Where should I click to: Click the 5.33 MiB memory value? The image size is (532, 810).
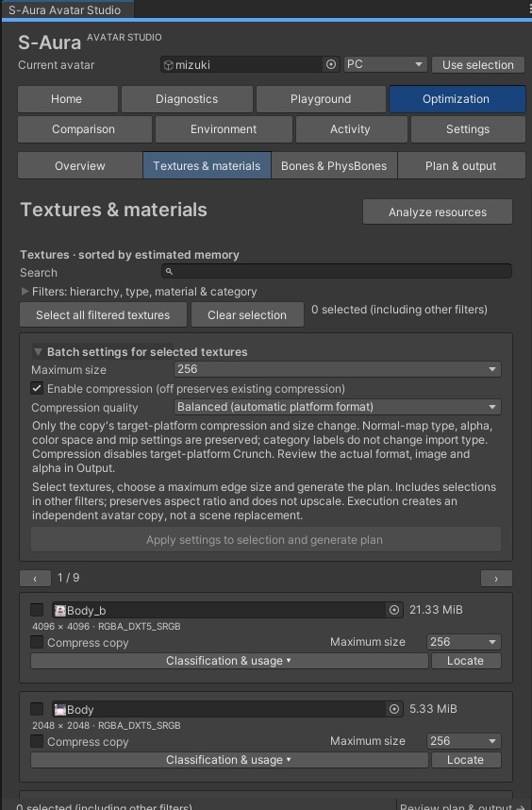[x=434, y=709]
